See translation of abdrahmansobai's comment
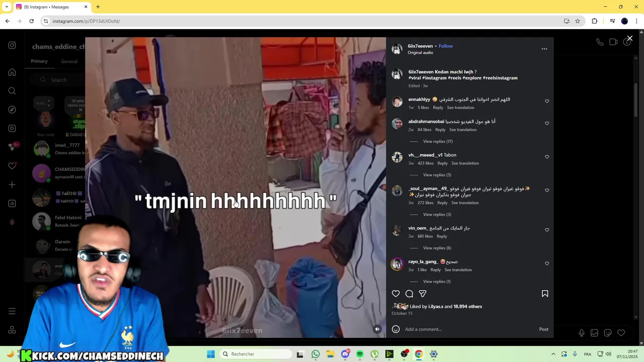This screenshot has width=644, height=362. tap(463, 130)
